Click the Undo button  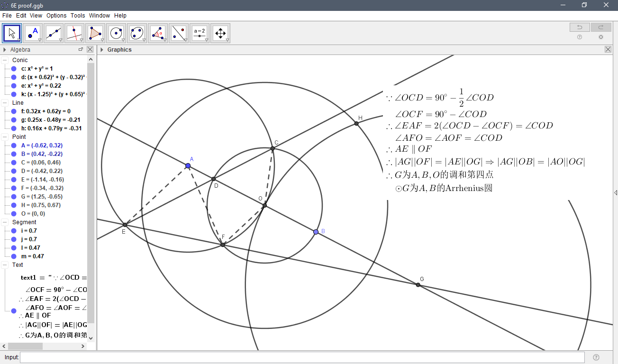(x=579, y=27)
